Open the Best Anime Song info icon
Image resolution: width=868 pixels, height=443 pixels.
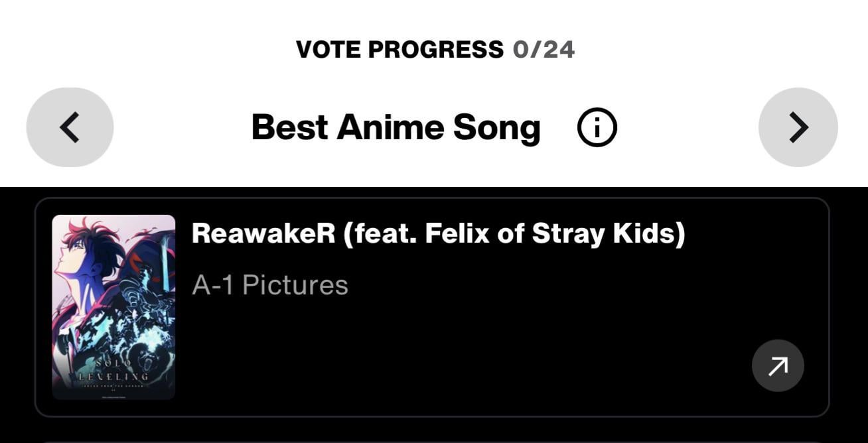pyautogui.click(x=597, y=128)
